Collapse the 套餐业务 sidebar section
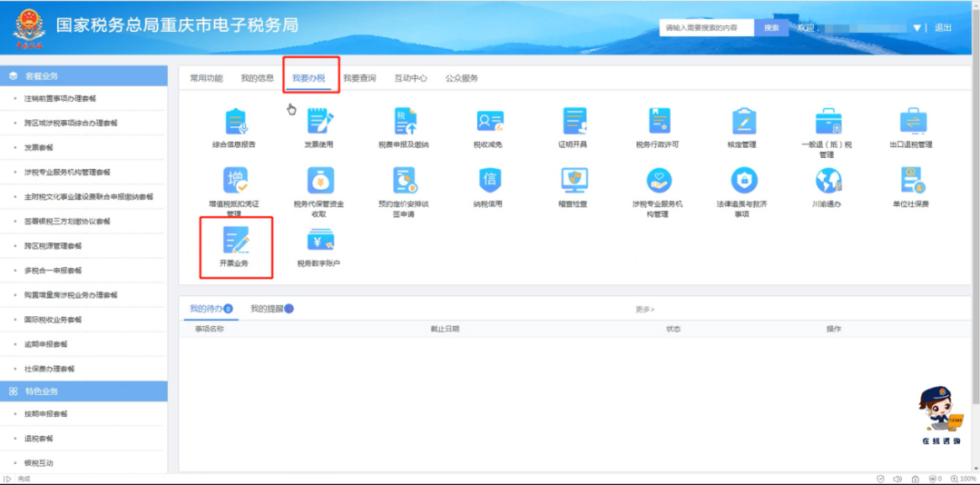This screenshot has height=485, width=980. point(83,75)
